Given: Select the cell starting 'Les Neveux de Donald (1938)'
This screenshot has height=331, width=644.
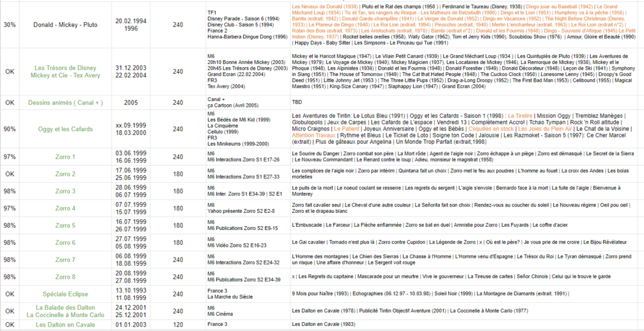Looking at the screenshot, I should click(464, 25).
